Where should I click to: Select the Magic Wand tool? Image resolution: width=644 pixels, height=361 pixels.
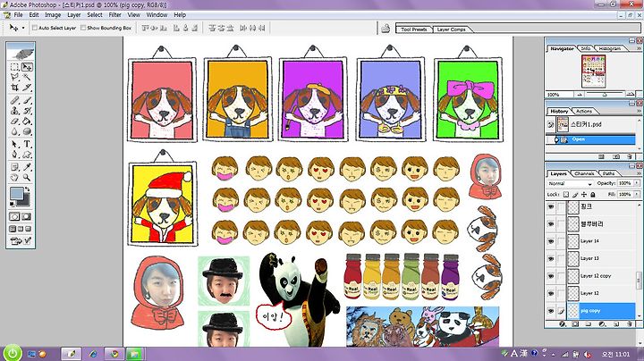[x=27, y=77]
